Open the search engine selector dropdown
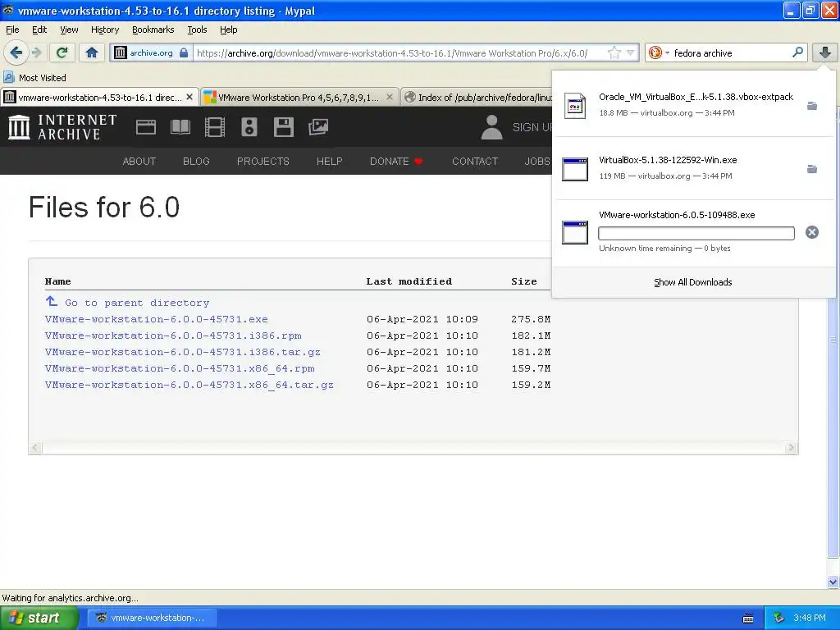 pos(659,52)
